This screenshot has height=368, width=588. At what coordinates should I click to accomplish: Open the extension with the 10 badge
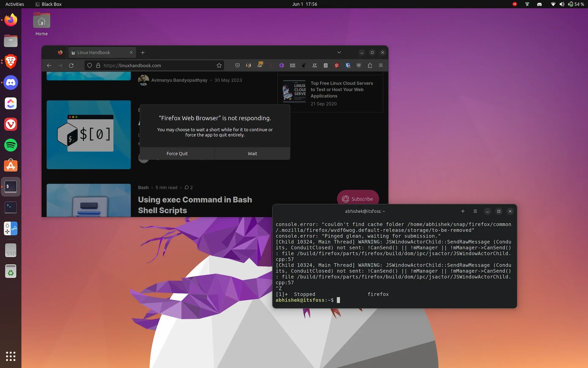coord(260,65)
